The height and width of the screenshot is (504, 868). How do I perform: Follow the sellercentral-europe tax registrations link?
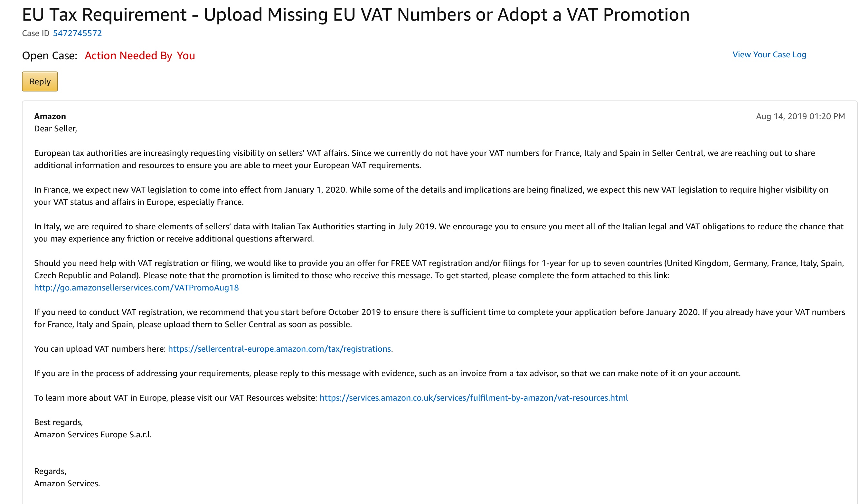coord(279,349)
